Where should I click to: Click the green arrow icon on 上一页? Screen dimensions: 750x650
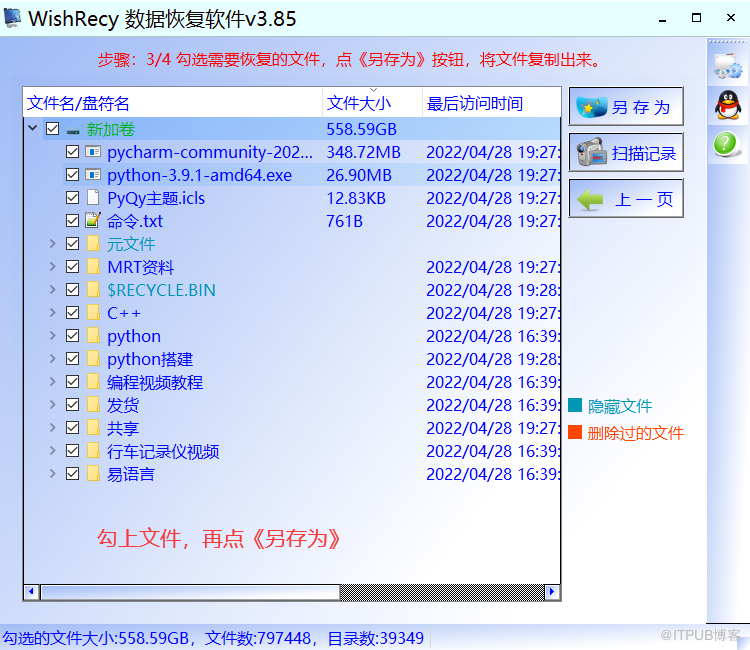pos(590,199)
